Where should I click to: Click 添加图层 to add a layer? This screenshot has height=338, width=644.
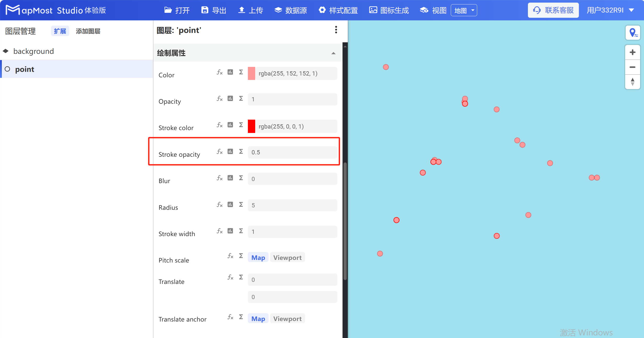click(x=88, y=31)
